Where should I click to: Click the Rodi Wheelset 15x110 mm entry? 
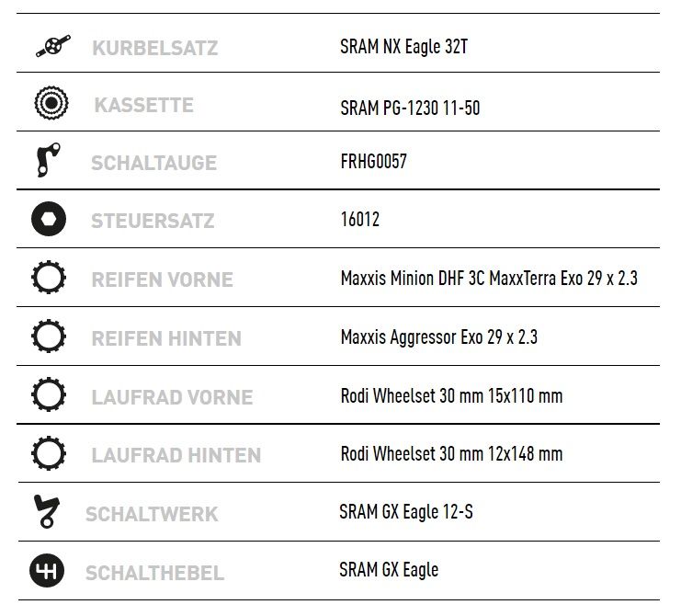pos(451,395)
